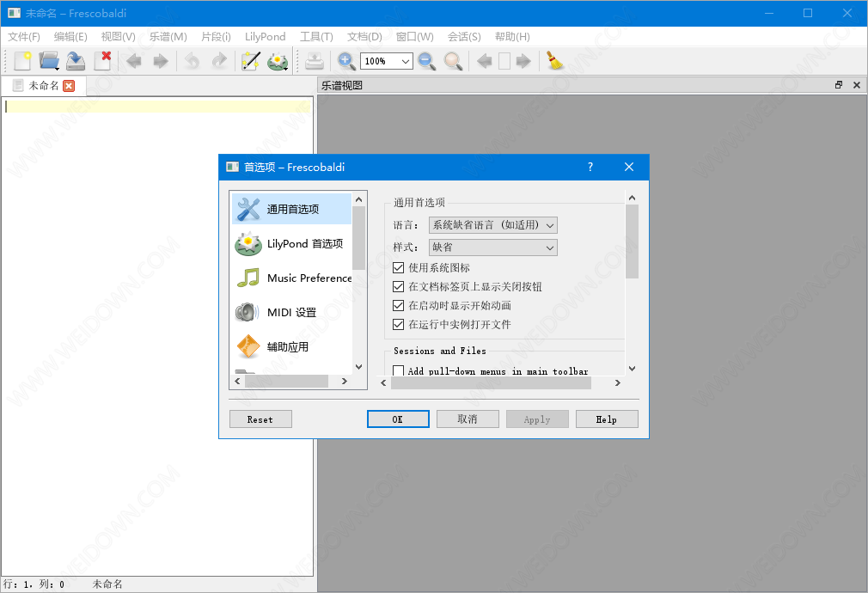This screenshot has width=868, height=593.
Task: Click category list down scroll arrow
Action: pyautogui.click(x=358, y=366)
